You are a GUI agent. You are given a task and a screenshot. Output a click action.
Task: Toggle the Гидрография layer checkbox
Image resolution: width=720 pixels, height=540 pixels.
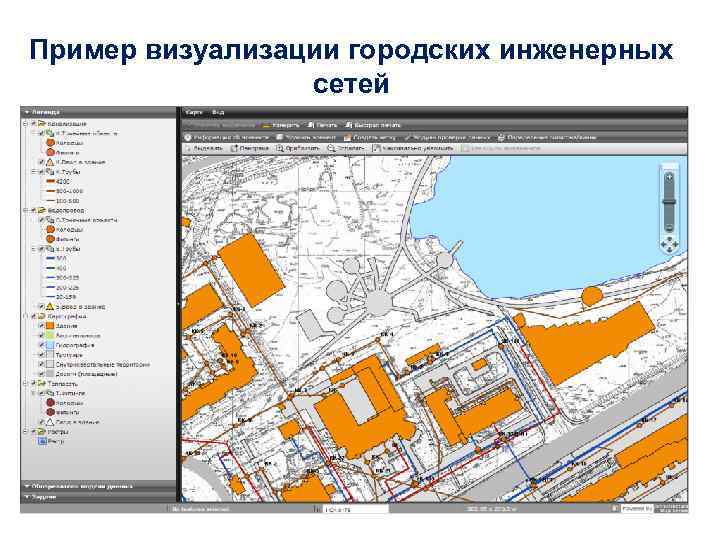coord(41,345)
